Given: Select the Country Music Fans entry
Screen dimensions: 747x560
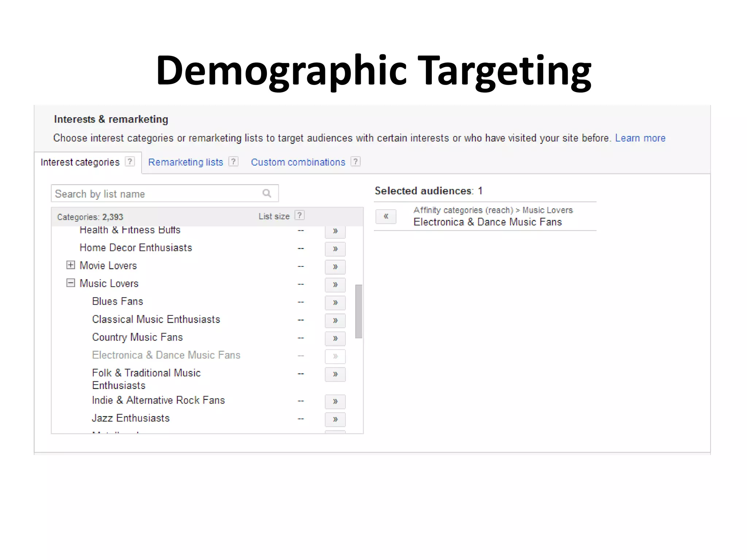Looking at the screenshot, I should tap(137, 337).
